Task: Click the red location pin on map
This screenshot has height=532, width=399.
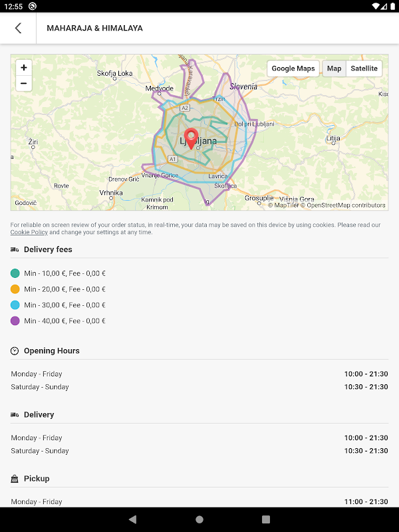Action: pos(191,139)
